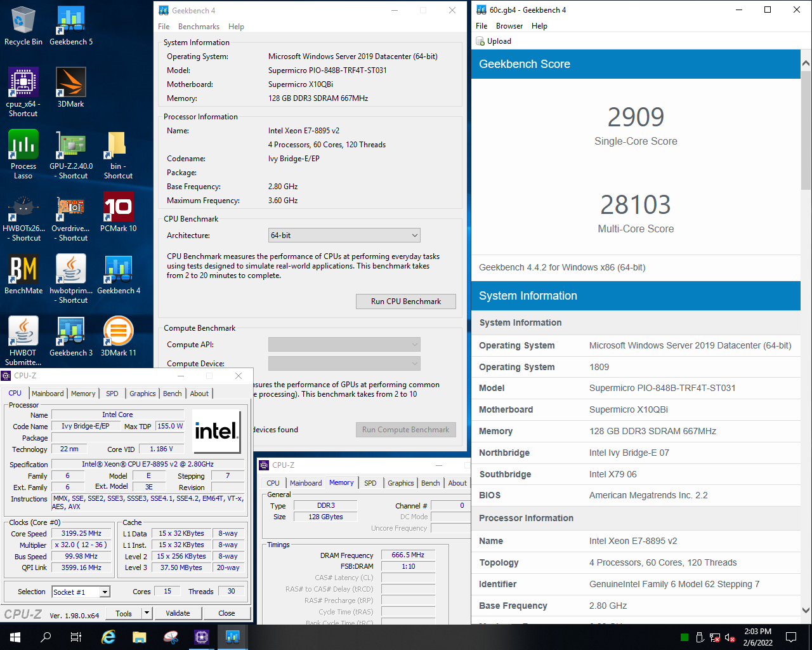The width and height of the screenshot is (812, 650).
Task: Launch Geekbench 5 desktop shortcut
Action: click(x=71, y=26)
